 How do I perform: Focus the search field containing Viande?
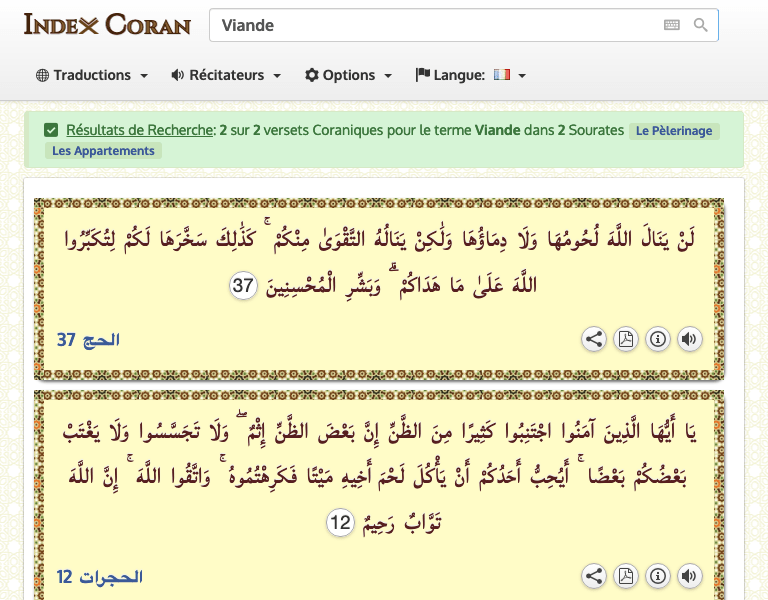[430, 25]
